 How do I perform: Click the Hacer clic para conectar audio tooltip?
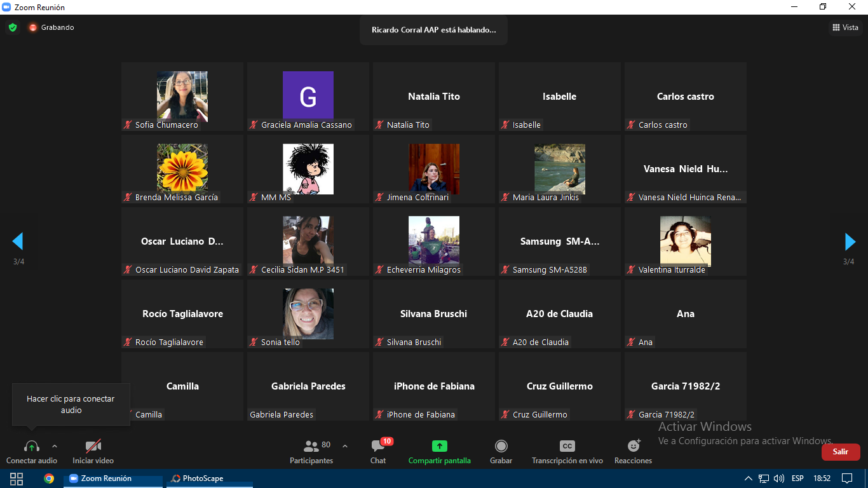(x=71, y=405)
